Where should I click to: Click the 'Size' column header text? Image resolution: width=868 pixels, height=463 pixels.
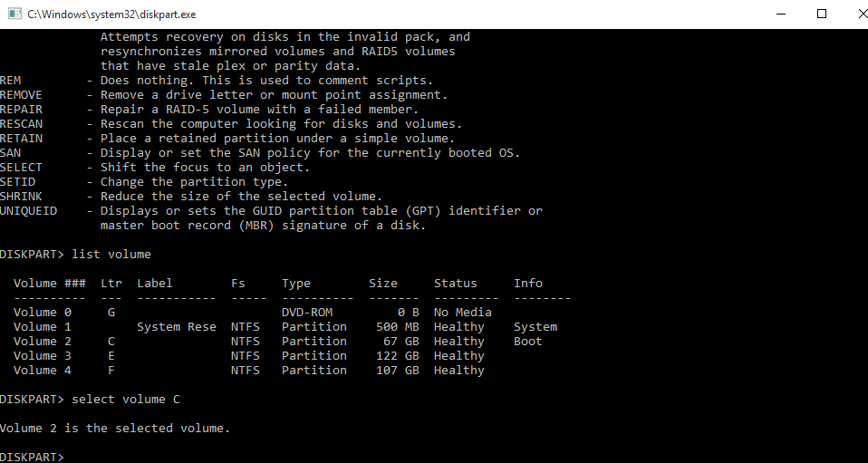click(383, 283)
